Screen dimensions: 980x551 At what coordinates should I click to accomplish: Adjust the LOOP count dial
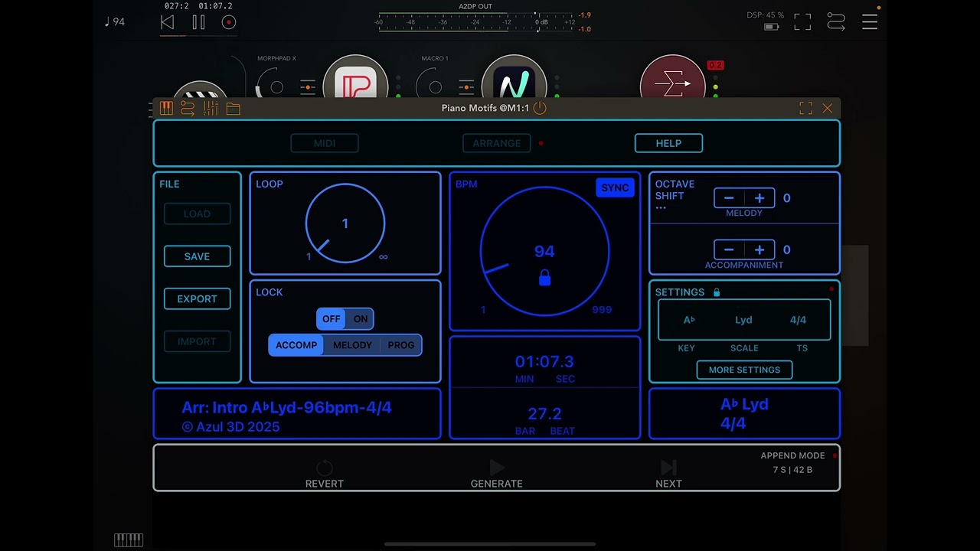(345, 223)
